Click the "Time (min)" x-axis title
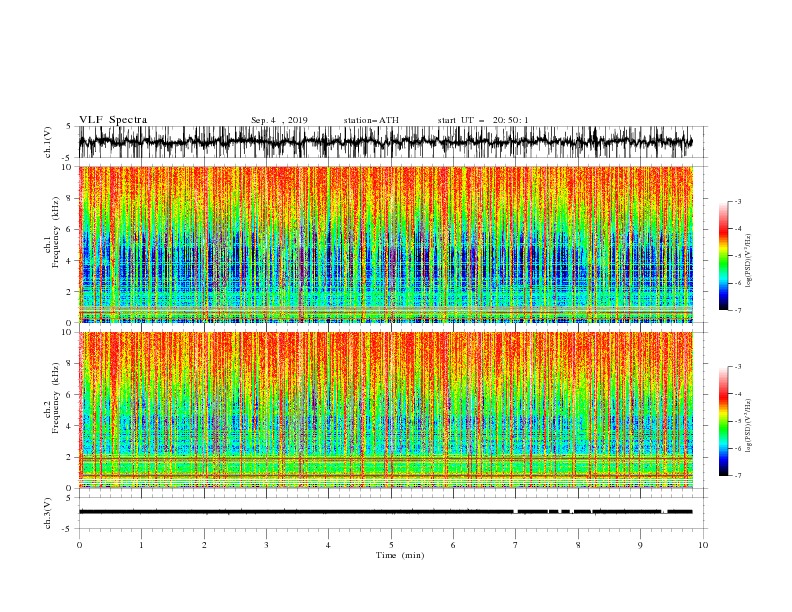792x612 pixels. [400, 555]
